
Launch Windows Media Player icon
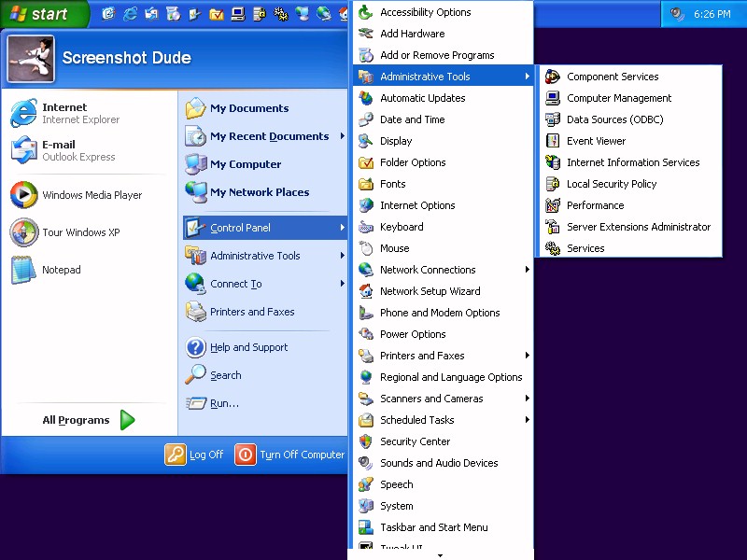(23, 195)
